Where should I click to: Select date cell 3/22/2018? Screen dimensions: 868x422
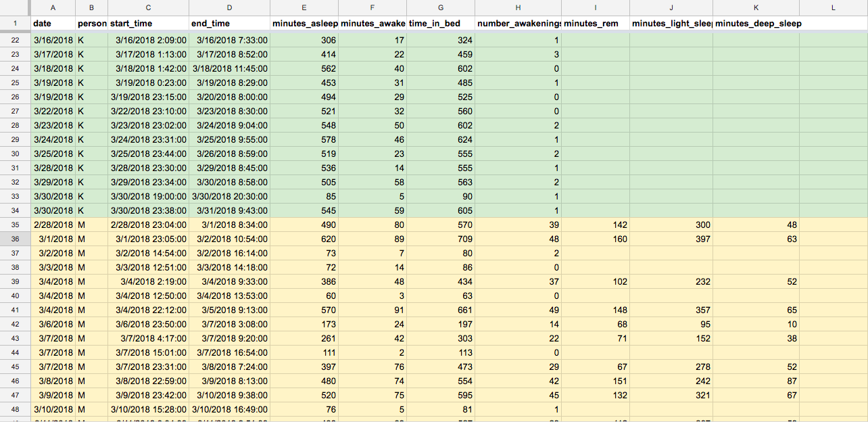click(x=53, y=111)
